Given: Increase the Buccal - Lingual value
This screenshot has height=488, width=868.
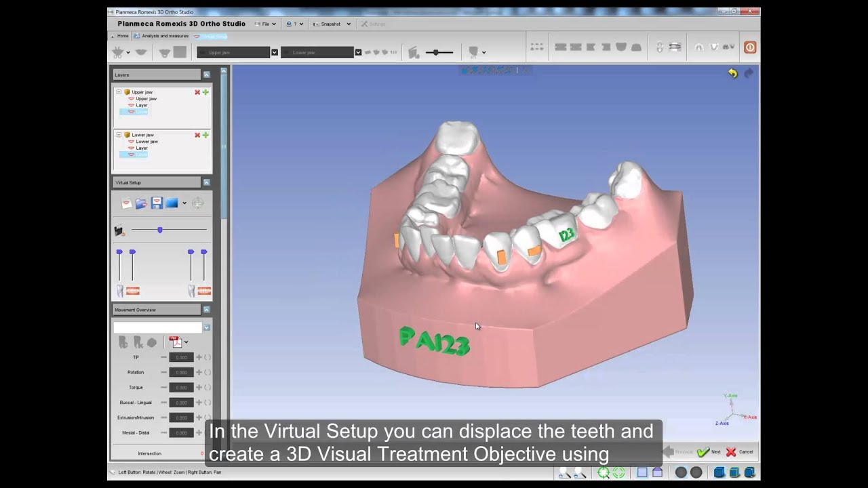Looking at the screenshot, I should coord(199,403).
